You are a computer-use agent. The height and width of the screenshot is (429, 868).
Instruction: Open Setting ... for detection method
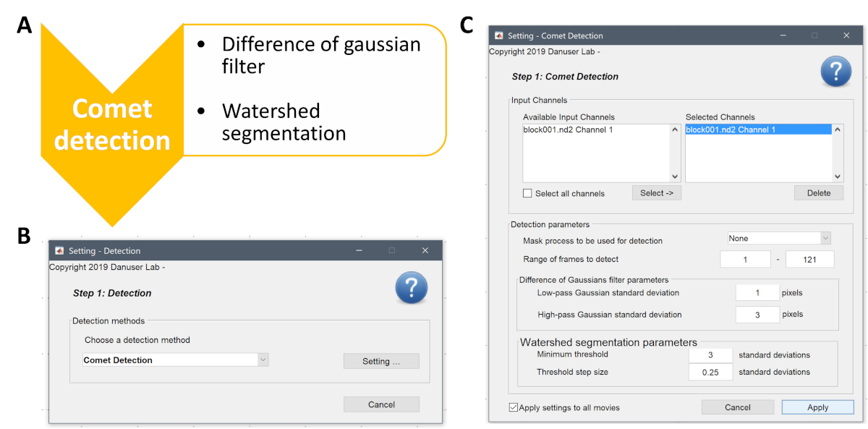click(380, 361)
